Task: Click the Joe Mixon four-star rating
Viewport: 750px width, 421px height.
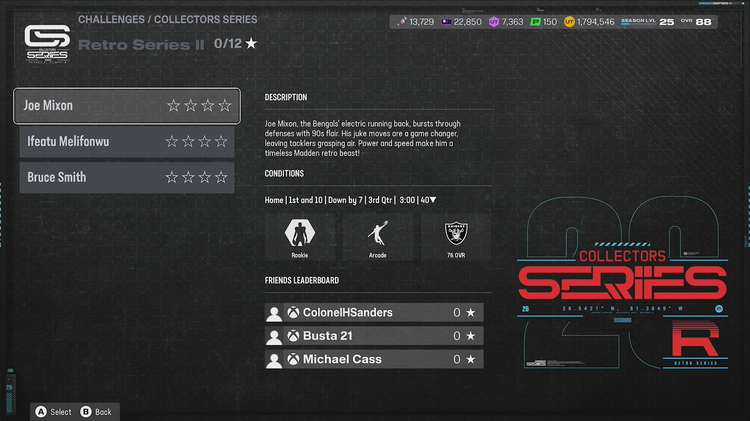Action: click(x=198, y=106)
